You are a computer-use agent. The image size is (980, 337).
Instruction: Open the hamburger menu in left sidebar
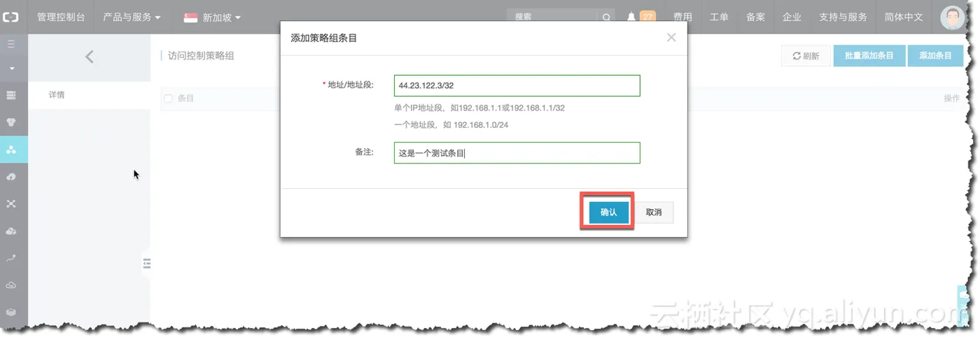[11, 43]
